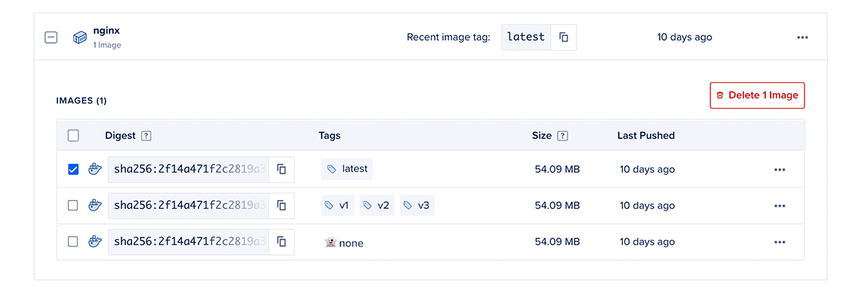The image size is (868, 292).
Task: Copy digest of the untagged none image
Action: pyautogui.click(x=282, y=241)
